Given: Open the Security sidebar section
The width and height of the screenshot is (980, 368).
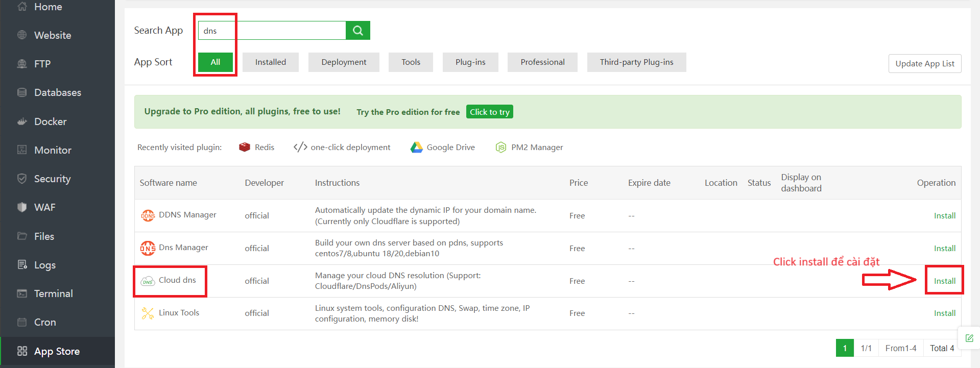Looking at the screenshot, I should tap(52, 179).
